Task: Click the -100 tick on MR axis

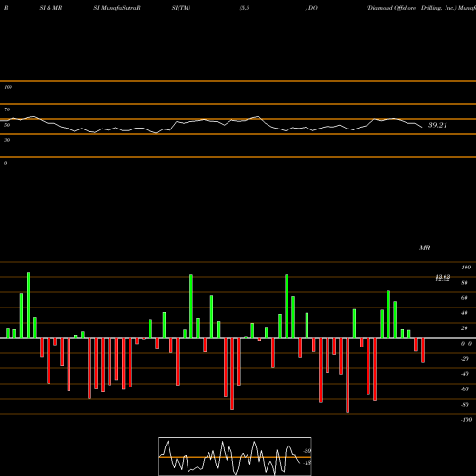Action: pyautogui.click(x=466, y=420)
